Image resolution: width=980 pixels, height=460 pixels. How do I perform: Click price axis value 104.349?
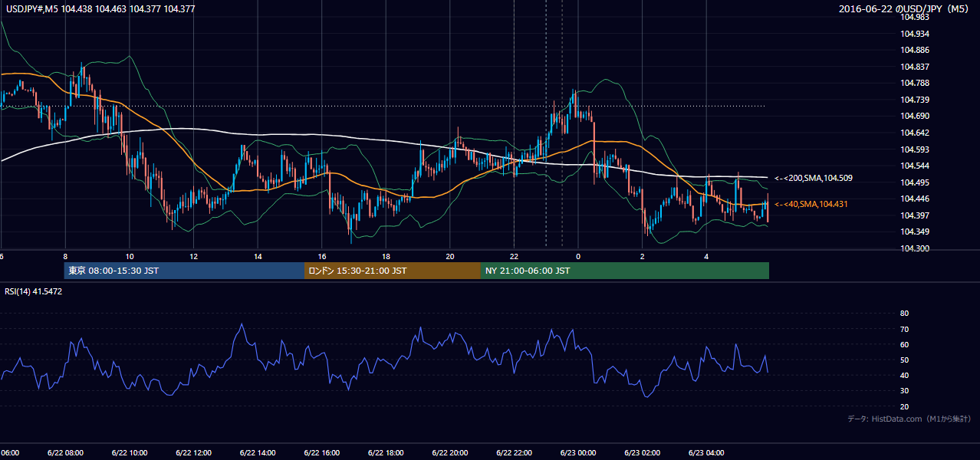click(915, 232)
